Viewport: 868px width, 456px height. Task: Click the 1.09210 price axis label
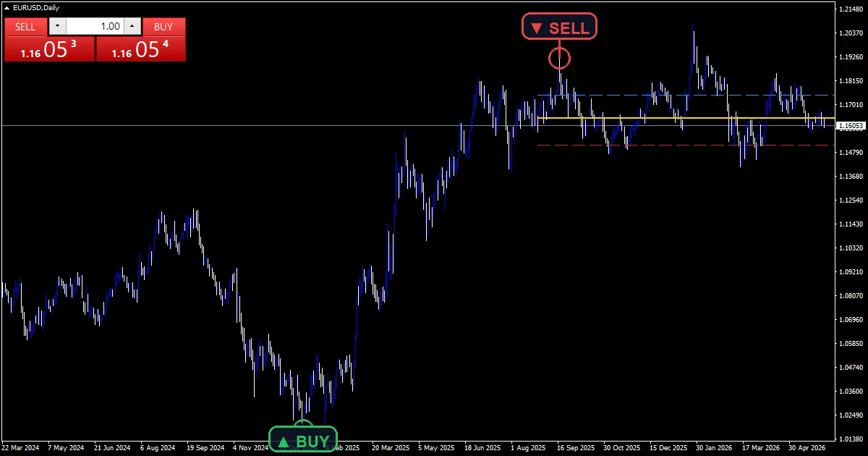click(851, 272)
